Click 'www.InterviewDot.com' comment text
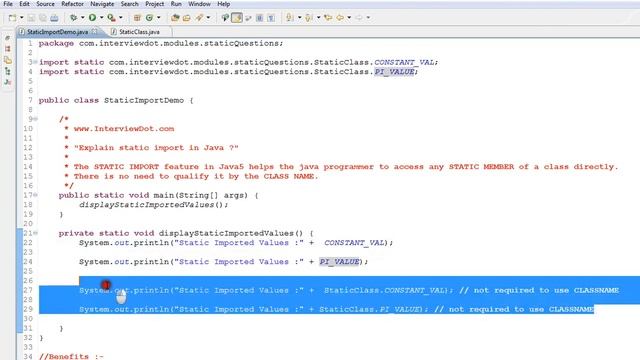This screenshot has height=360, width=640. (x=124, y=129)
